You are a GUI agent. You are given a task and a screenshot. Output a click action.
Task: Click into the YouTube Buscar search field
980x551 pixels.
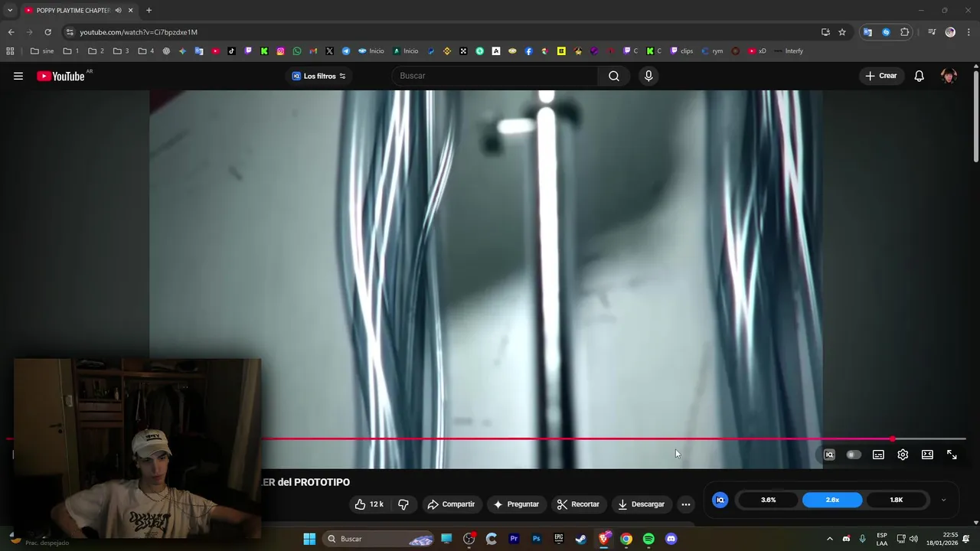click(x=494, y=76)
